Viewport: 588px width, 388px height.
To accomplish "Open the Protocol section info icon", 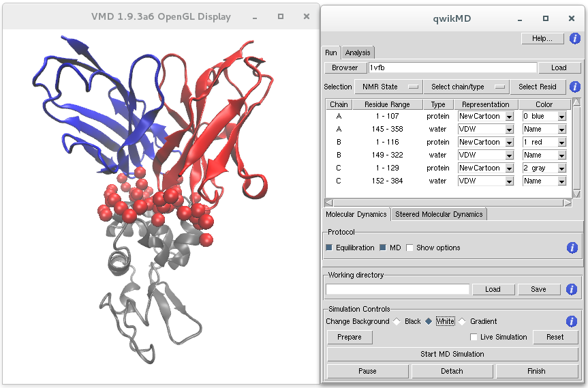I will coord(572,248).
